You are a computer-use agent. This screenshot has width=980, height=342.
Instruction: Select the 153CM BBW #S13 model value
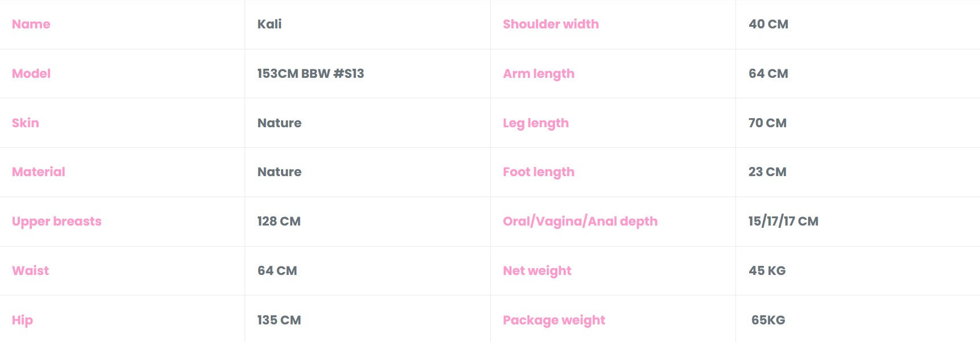pyautogui.click(x=311, y=74)
